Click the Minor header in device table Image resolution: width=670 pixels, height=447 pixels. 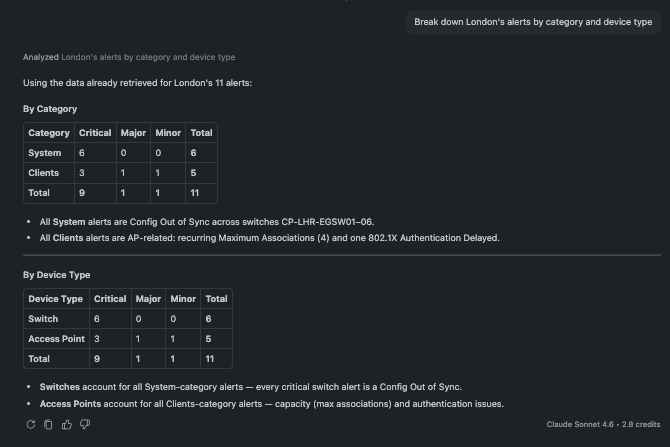183,299
